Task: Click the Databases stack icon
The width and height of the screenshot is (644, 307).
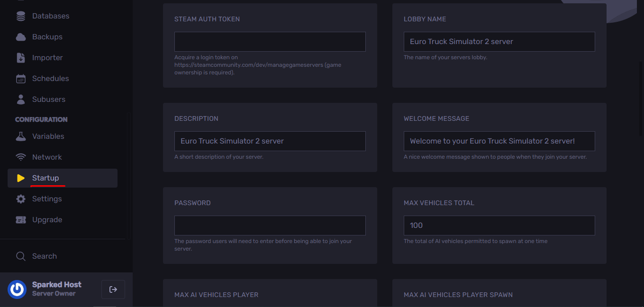Action: 21,16
